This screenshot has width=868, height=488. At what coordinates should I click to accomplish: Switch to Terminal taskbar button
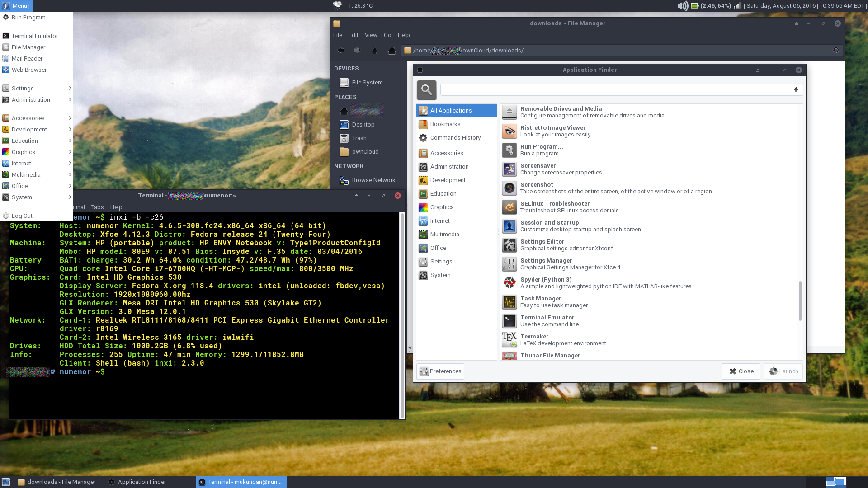[241, 482]
